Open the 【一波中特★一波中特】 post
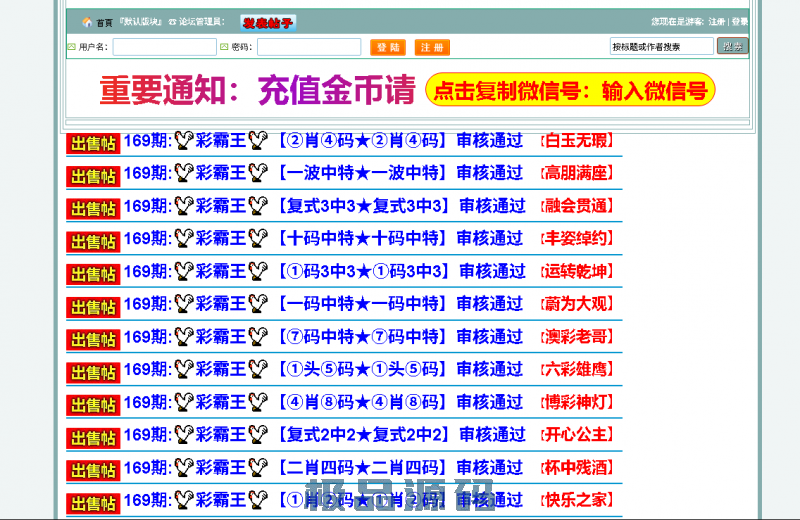The image size is (800, 520). click(x=362, y=174)
